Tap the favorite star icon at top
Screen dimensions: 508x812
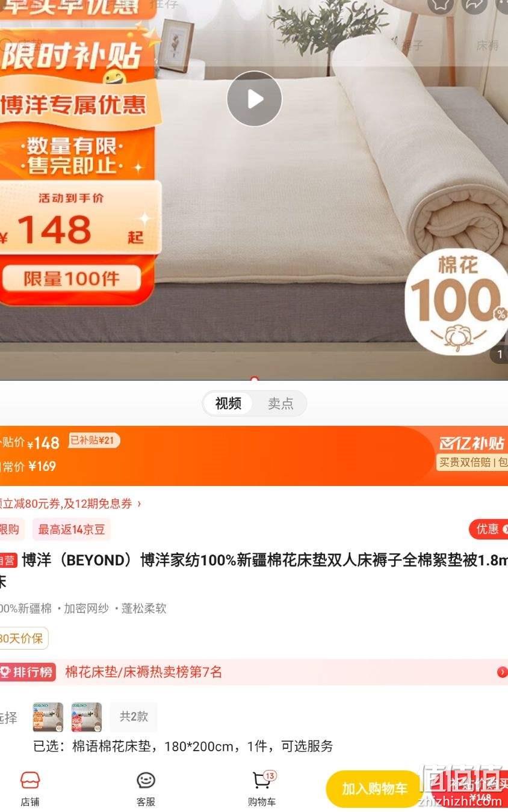(x=441, y=5)
